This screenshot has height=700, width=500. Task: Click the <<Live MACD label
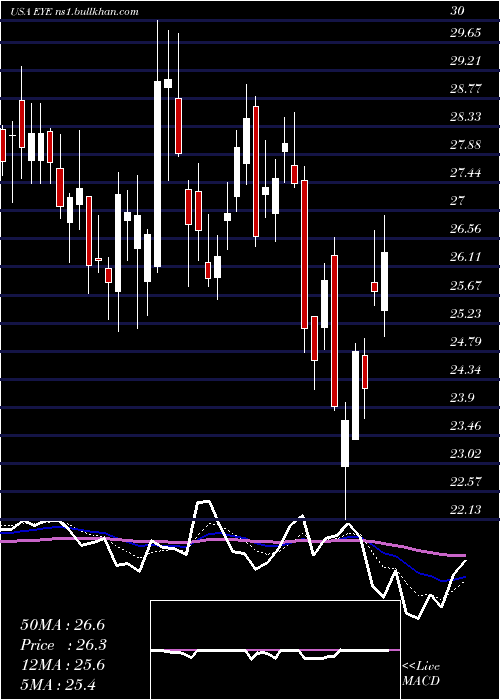(x=421, y=673)
